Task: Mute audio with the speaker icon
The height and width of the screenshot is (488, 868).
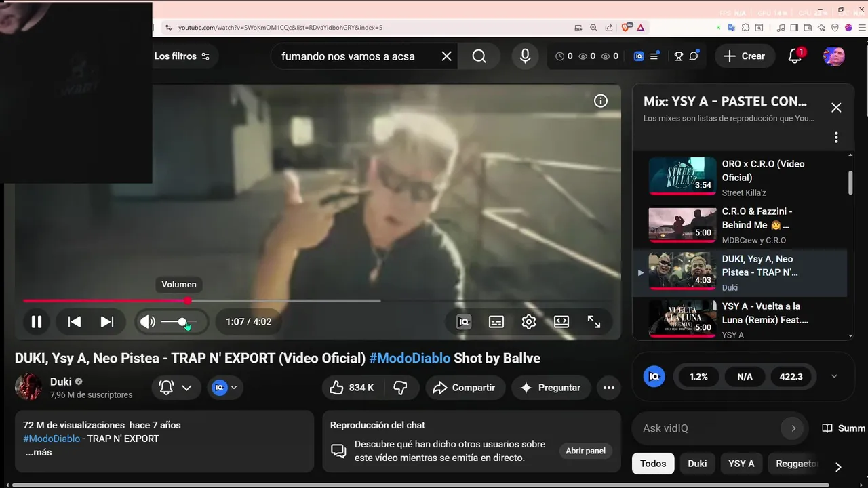Action: 148,322
